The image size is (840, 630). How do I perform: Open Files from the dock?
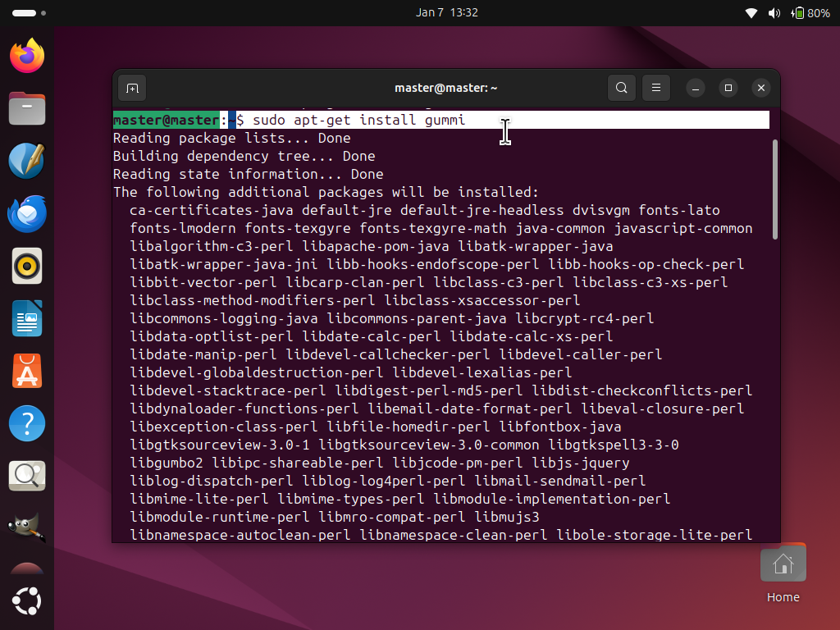(27, 108)
